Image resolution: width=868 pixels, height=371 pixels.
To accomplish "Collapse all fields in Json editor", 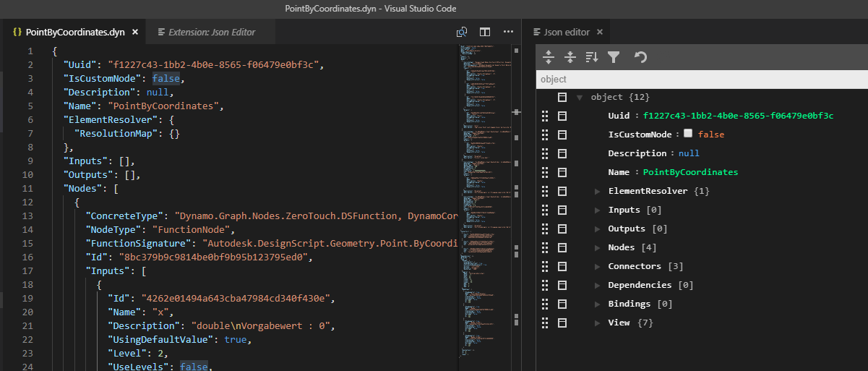I will click(x=570, y=57).
